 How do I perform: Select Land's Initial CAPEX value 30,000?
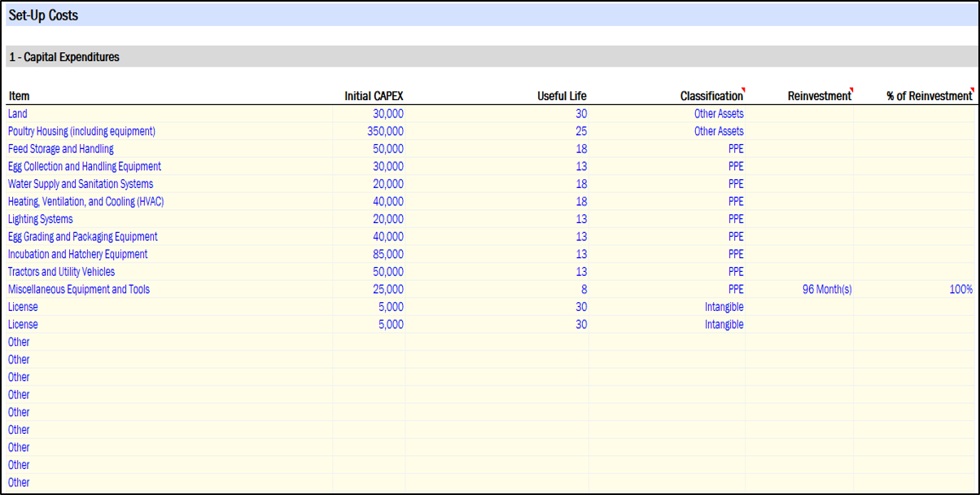click(369, 114)
